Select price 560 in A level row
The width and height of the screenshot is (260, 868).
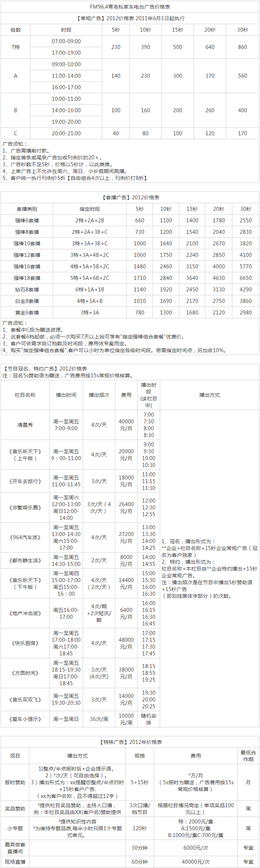[242, 76]
